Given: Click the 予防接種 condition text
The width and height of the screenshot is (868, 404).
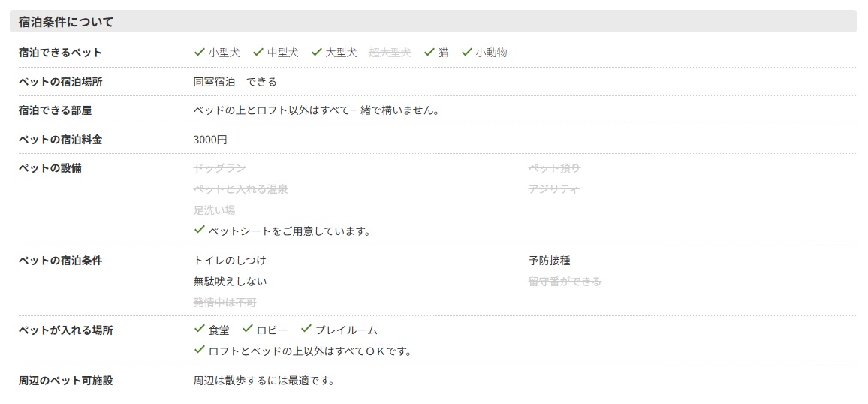Looking at the screenshot, I should [x=549, y=261].
